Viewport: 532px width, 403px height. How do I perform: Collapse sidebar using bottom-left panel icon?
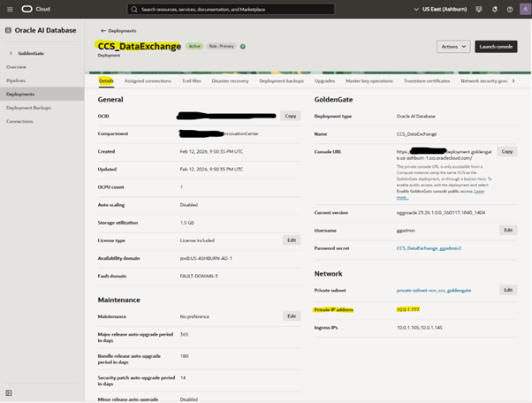point(9,392)
